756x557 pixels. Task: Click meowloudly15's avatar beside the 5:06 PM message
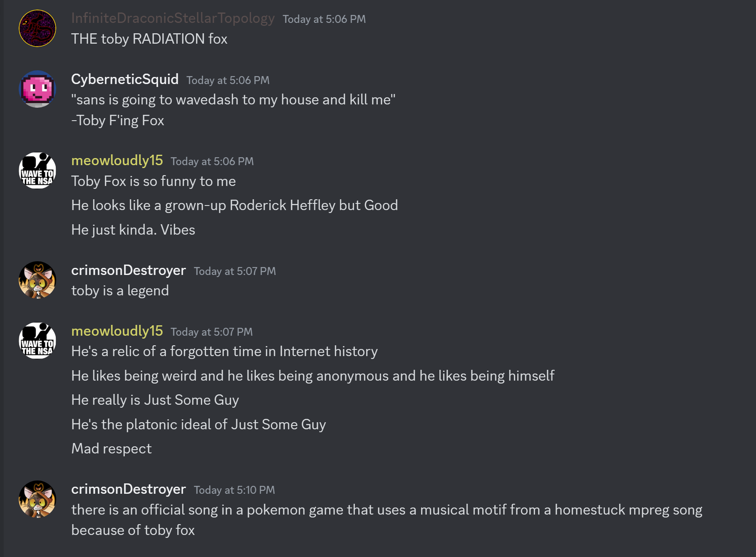pos(37,171)
